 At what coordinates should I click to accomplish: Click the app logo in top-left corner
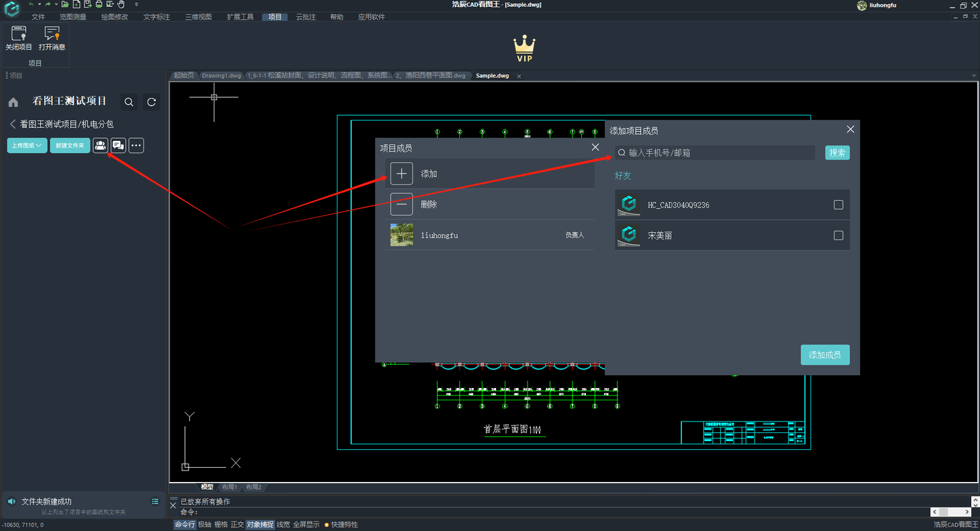[x=12, y=9]
